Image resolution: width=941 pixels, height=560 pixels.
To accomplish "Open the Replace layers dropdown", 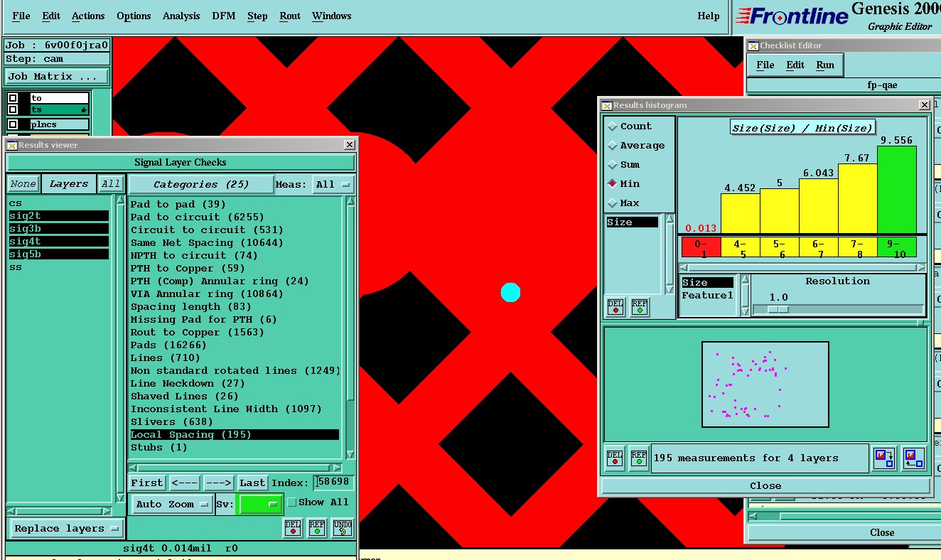I will [x=66, y=528].
